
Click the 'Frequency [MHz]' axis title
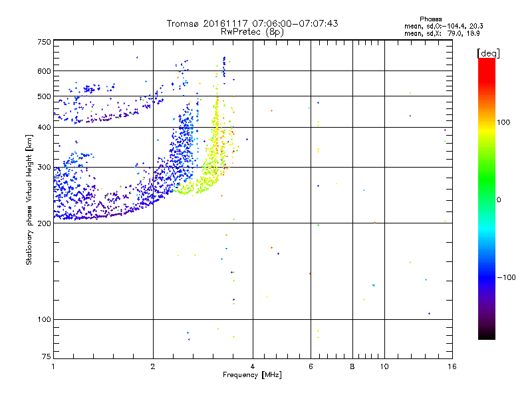click(252, 375)
